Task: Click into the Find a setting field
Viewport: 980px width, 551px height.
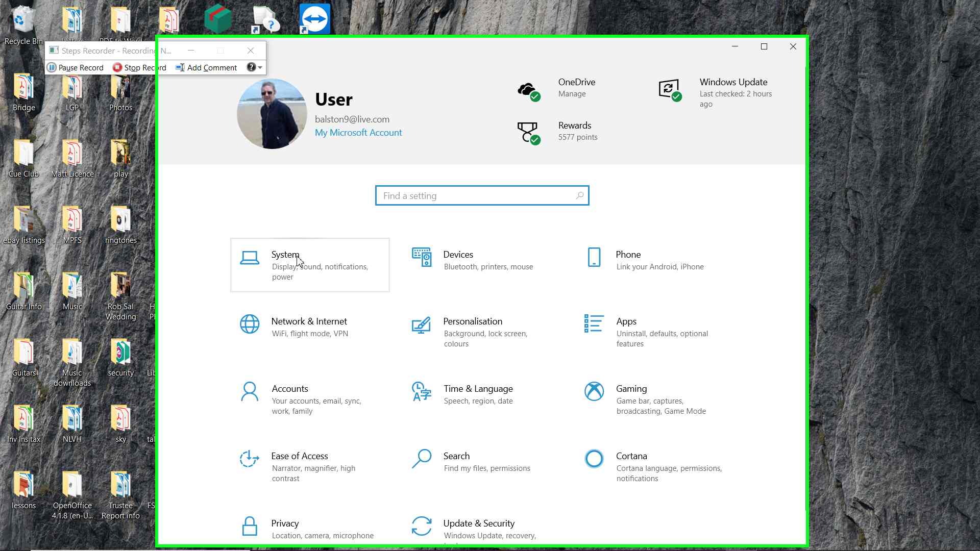Action: (x=482, y=195)
